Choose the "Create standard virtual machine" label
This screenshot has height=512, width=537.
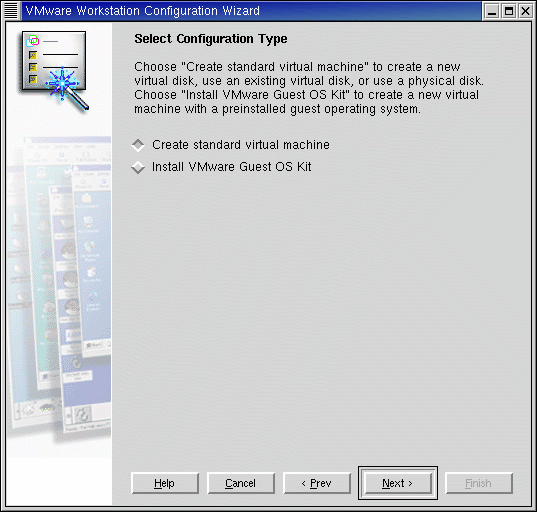click(x=241, y=145)
